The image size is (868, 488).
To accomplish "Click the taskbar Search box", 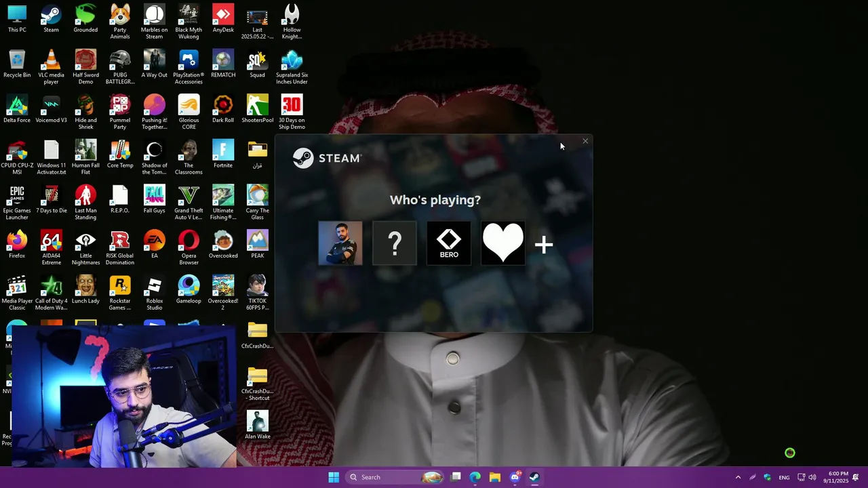I will coord(395,477).
